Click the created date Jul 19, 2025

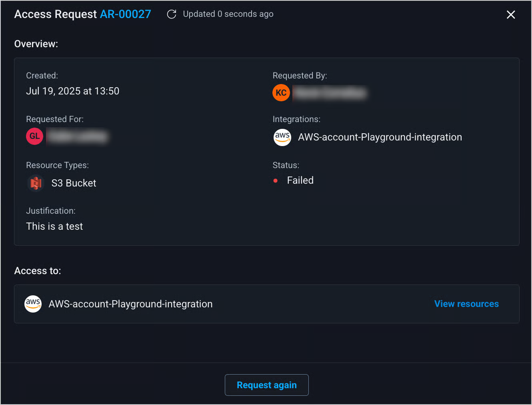(x=72, y=91)
